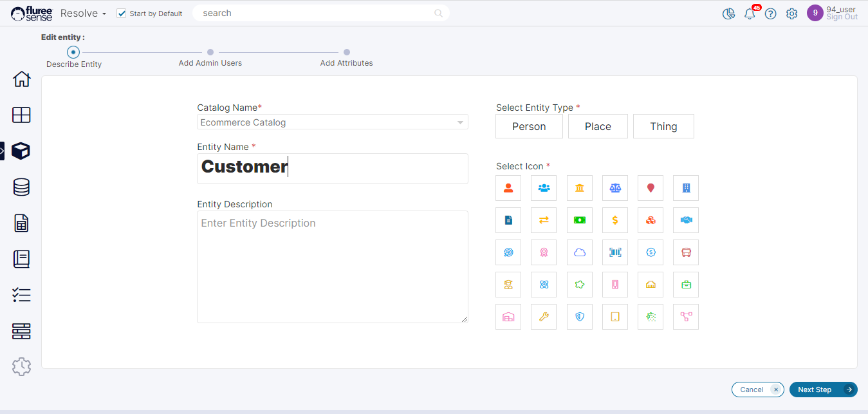This screenshot has height=414, width=868.
Task: Select the scales of justice icon
Action: click(x=615, y=188)
